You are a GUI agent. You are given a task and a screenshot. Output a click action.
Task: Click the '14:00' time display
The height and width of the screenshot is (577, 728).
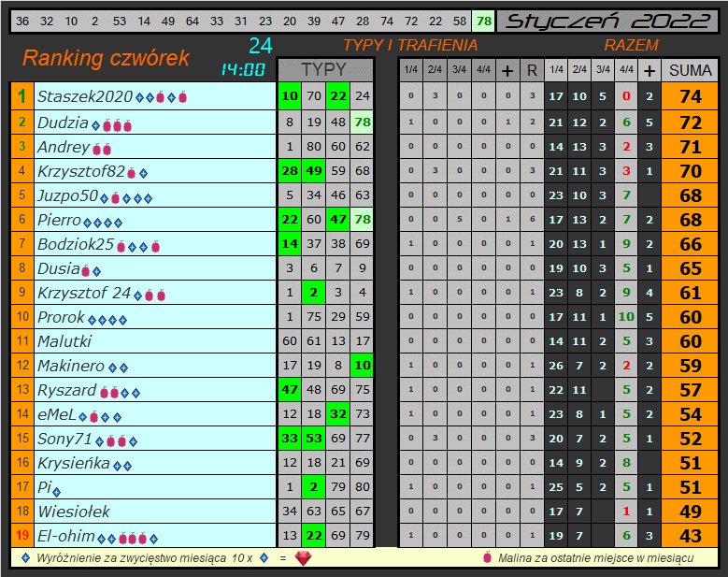(243, 70)
